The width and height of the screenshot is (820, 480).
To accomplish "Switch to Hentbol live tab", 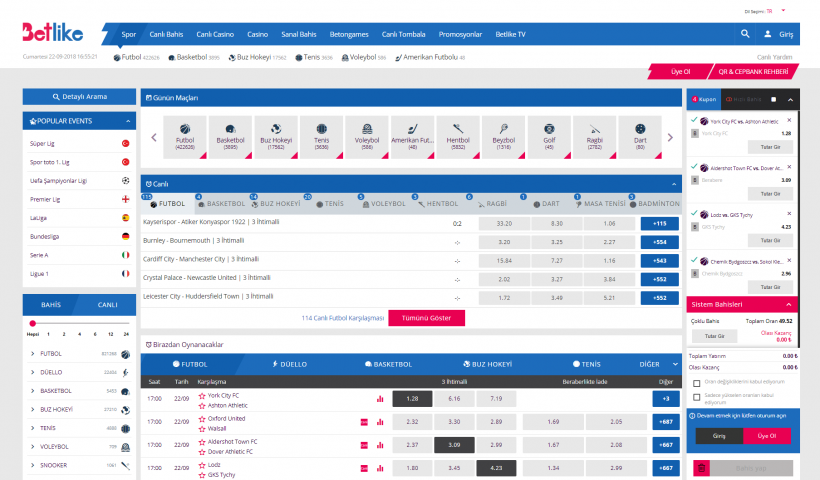I will 438,204.
